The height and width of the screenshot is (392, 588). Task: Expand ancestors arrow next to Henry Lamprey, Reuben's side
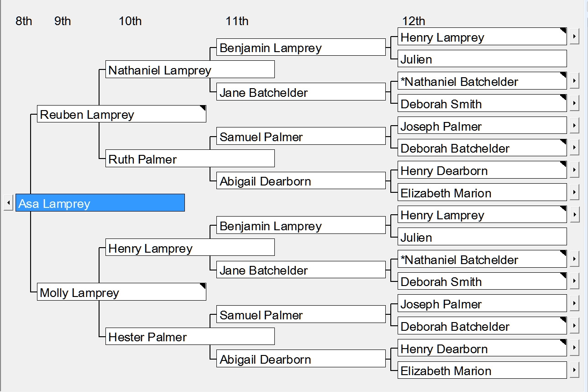(x=574, y=37)
